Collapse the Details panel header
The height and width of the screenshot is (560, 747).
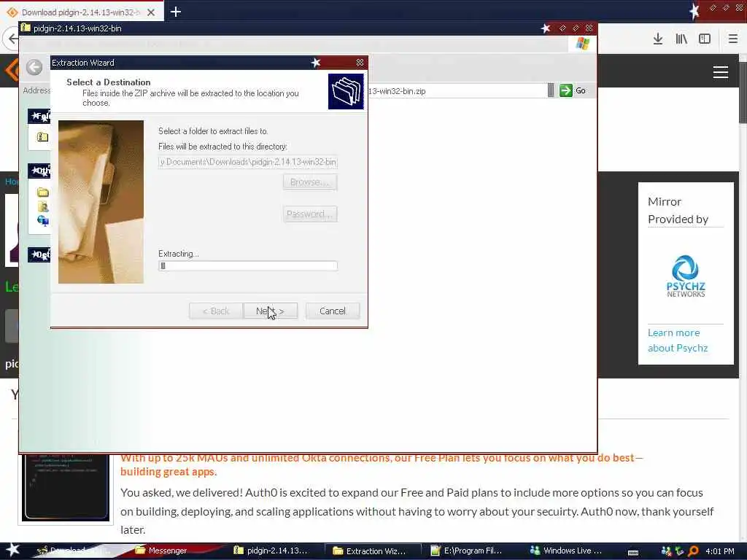click(x=39, y=254)
